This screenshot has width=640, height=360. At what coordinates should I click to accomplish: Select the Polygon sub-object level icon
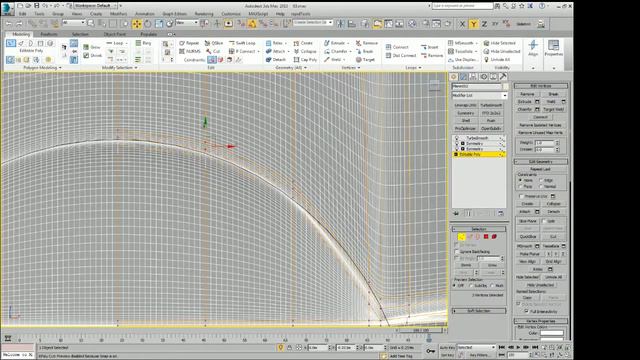coord(486,237)
